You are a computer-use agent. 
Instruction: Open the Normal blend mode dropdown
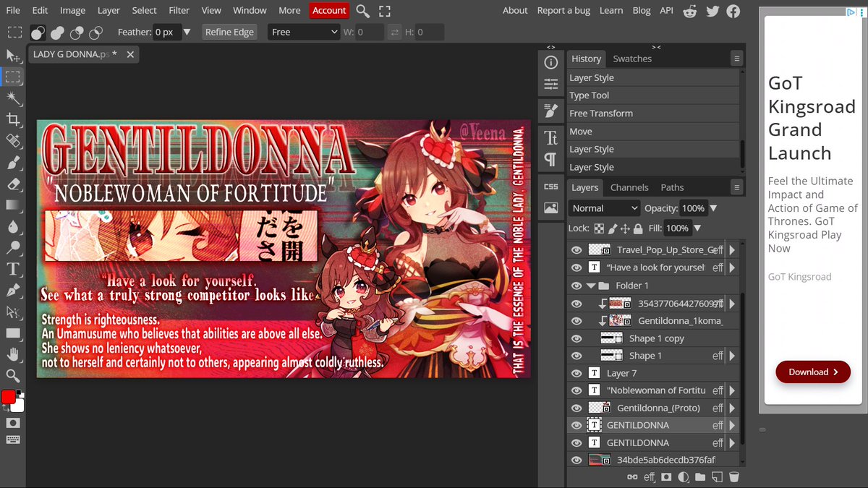(605, 208)
